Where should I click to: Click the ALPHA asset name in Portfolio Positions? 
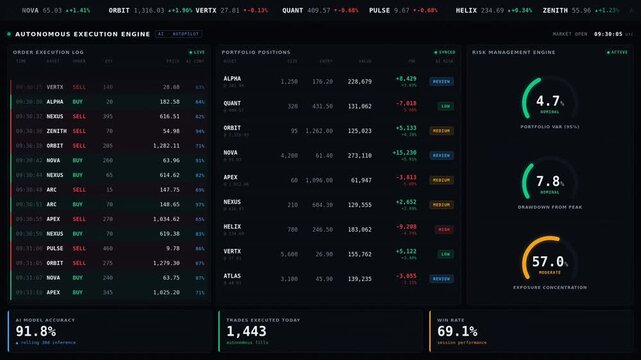232,78
